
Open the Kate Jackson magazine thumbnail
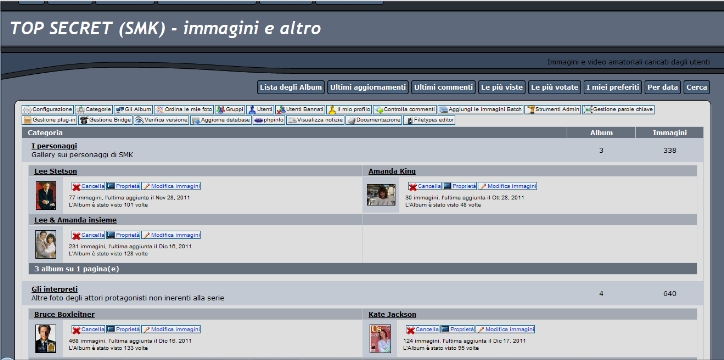[380, 338]
